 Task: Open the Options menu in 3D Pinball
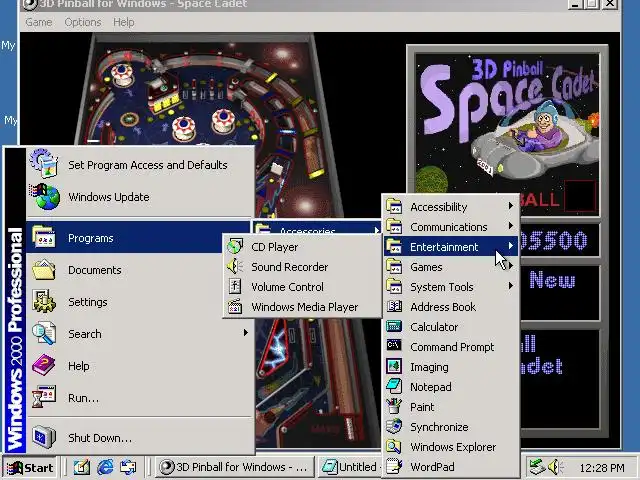pos(83,22)
